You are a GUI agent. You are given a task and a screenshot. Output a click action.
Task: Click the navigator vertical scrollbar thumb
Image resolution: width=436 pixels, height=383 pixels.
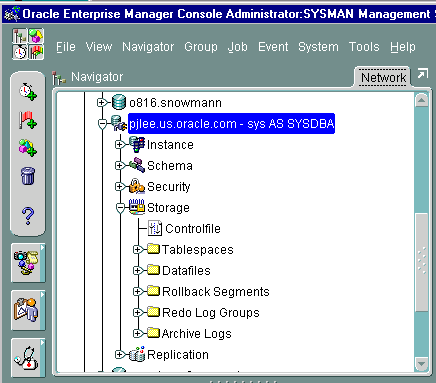(422, 262)
